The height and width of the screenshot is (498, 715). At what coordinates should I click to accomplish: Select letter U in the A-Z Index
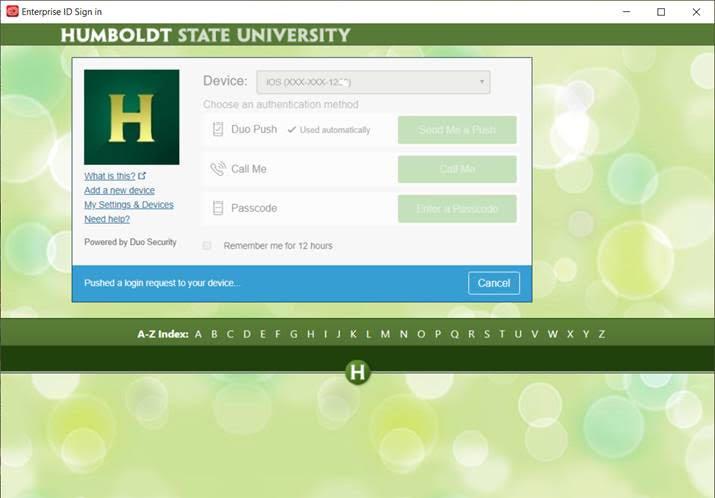tap(518, 334)
